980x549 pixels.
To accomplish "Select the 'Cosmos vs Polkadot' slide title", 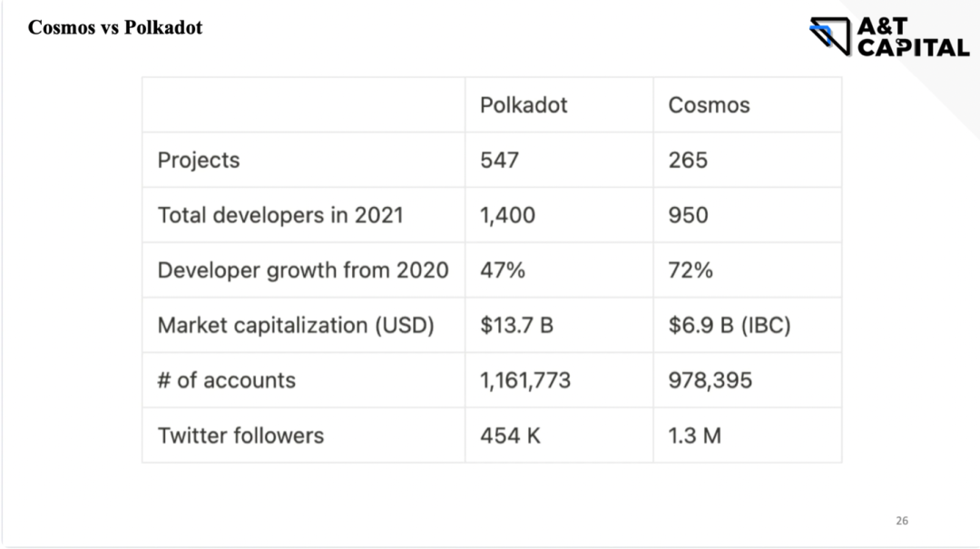I will click(115, 27).
